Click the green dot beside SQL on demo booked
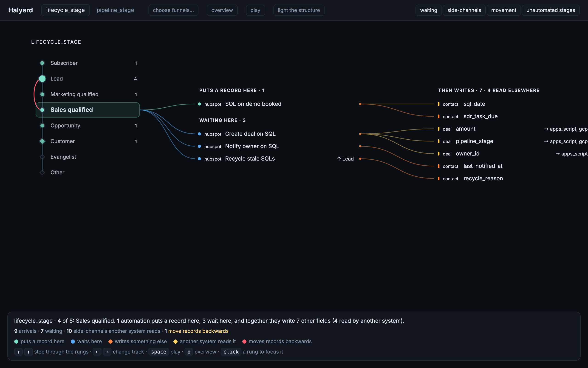Viewport: 588px width, 368px height. click(x=199, y=104)
